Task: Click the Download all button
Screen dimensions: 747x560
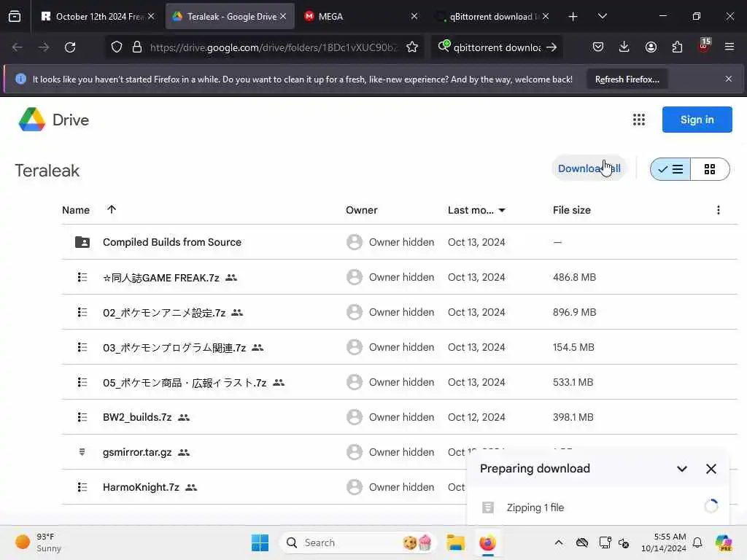Action: [589, 168]
